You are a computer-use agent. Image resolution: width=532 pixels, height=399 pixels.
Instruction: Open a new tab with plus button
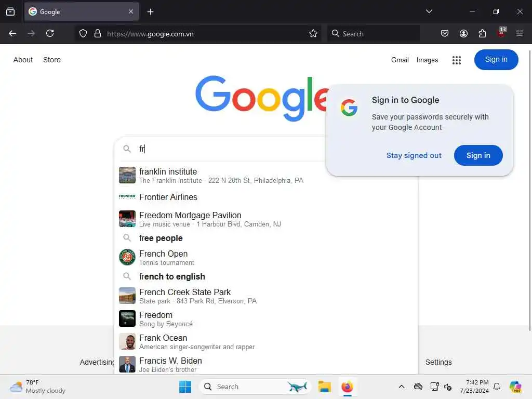(x=150, y=12)
